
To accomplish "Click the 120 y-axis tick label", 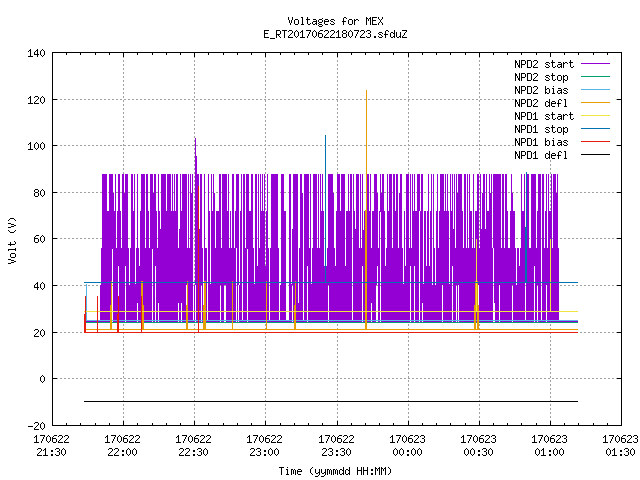I will (x=36, y=100).
